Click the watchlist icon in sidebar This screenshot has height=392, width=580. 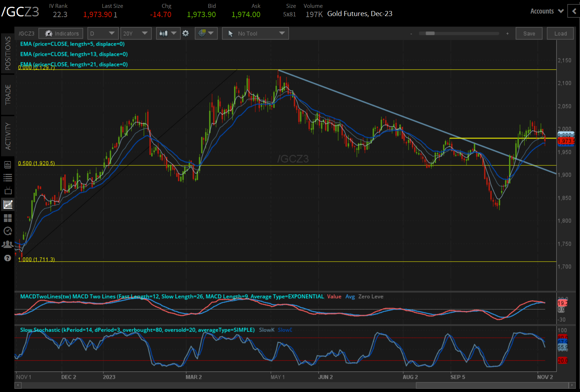click(x=8, y=177)
